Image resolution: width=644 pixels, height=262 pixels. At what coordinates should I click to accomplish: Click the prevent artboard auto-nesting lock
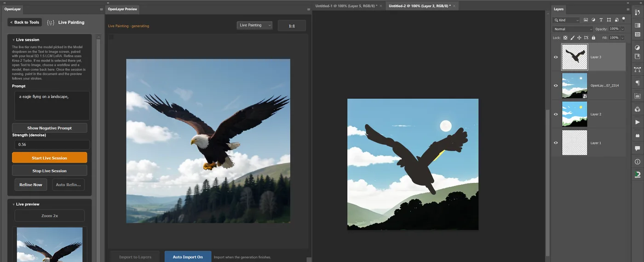586,38
